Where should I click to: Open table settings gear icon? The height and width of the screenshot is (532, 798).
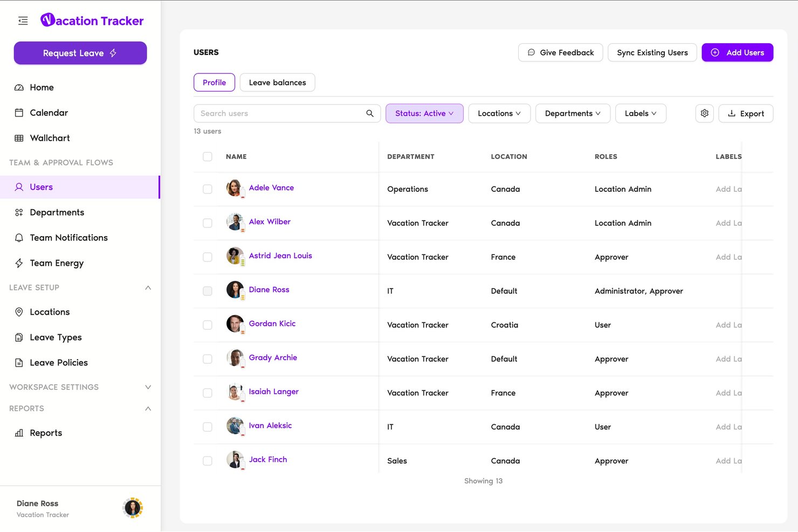pyautogui.click(x=705, y=113)
